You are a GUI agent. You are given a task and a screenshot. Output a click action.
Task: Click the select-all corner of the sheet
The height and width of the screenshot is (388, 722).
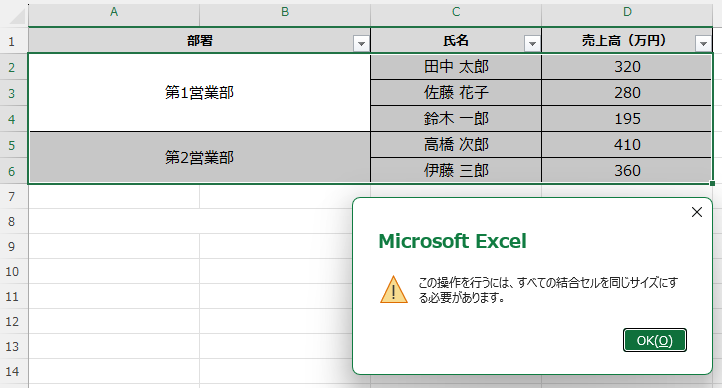coord(17,16)
